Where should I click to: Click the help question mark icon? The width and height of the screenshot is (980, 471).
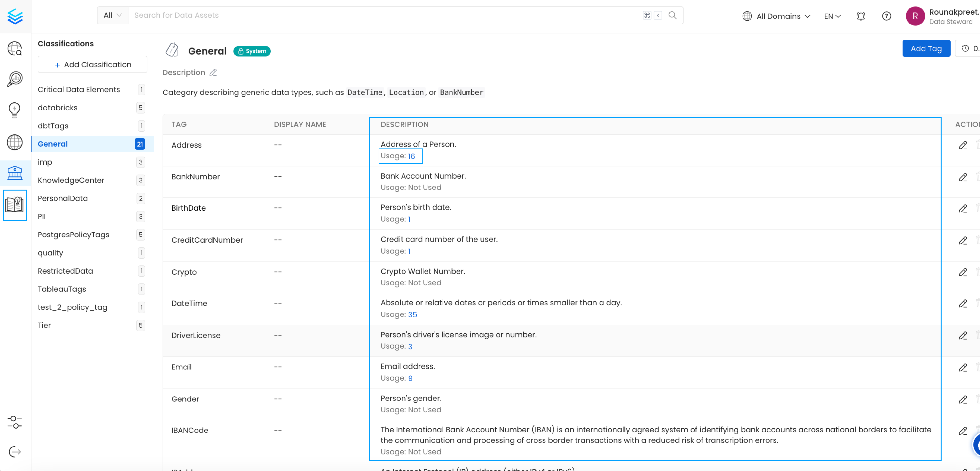click(x=886, y=16)
